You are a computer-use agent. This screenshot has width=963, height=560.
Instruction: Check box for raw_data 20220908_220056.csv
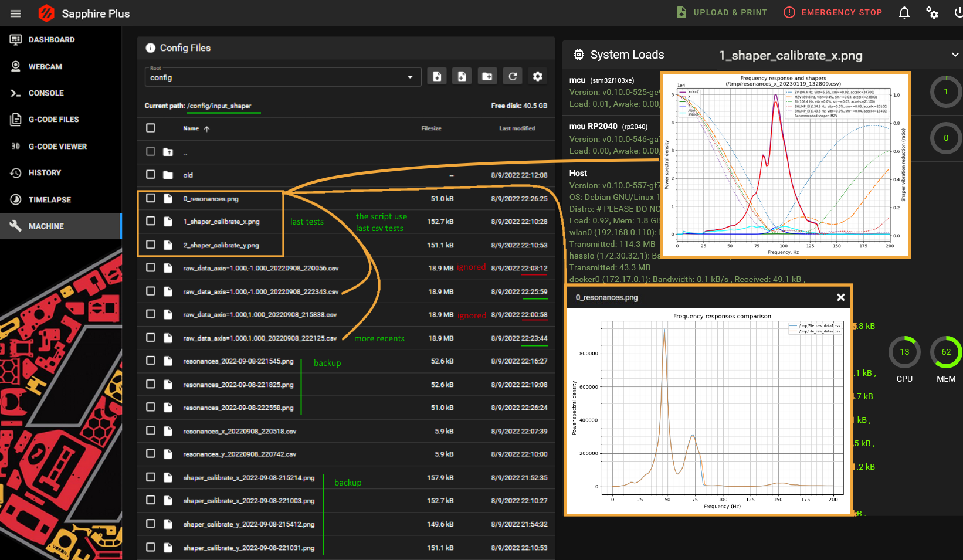[x=151, y=267]
